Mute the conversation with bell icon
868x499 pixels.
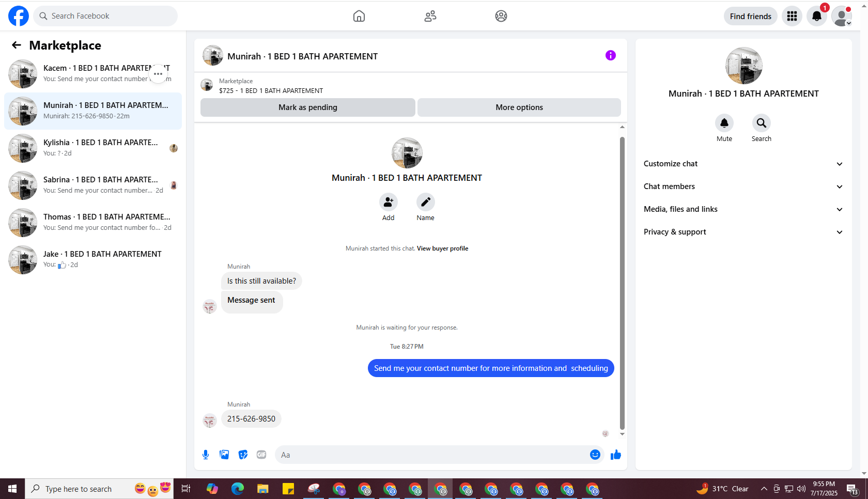(724, 123)
